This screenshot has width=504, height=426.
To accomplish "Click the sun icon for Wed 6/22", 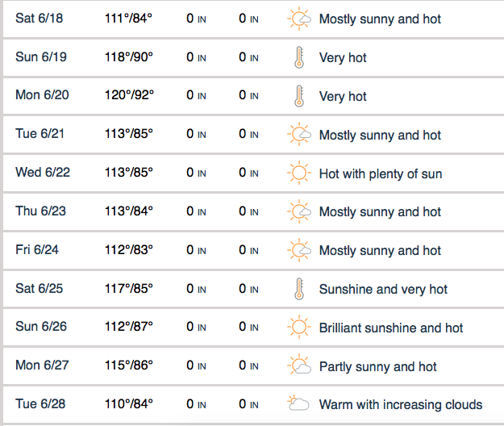I will pyautogui.click(x=299, y=173).
